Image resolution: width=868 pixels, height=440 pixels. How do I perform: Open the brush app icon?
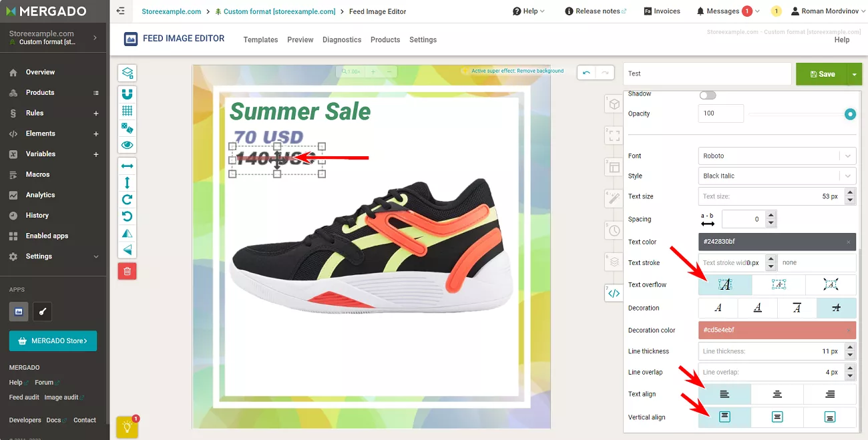click(42, 311)
